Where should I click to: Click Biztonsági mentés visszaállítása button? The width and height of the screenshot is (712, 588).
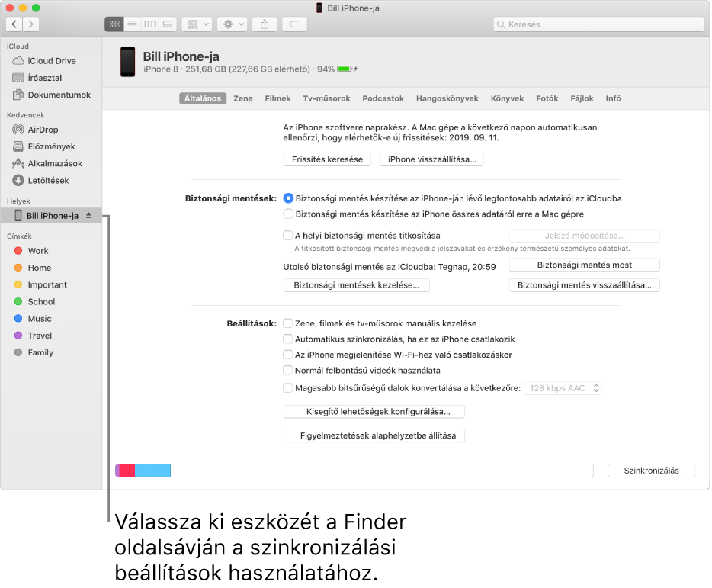(x=585, y=285)
